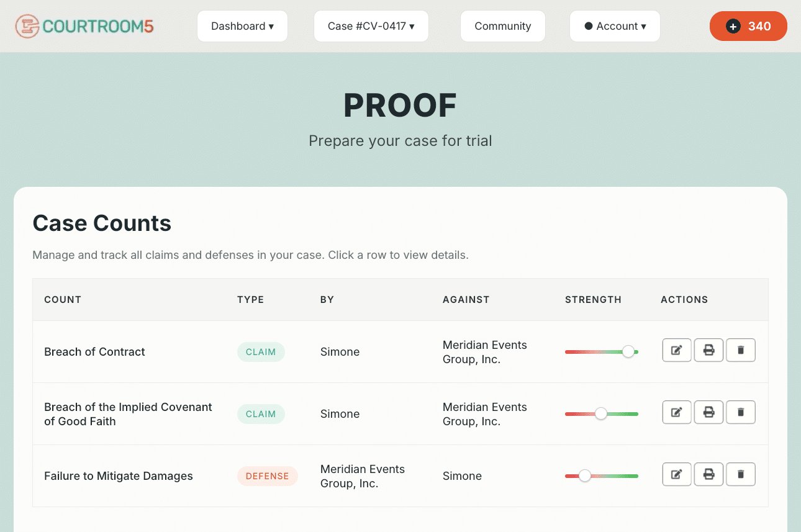Open the Failure to Mitigate Damages row
The image size is (801, 532).
tap(400, 476)
